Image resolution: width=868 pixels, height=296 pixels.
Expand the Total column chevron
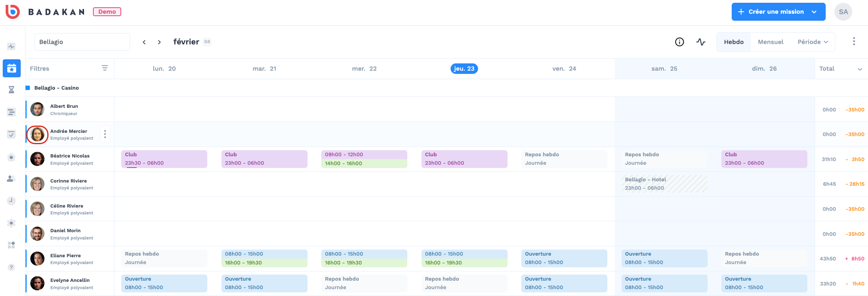pyautogui.click(x=860, y=69)
